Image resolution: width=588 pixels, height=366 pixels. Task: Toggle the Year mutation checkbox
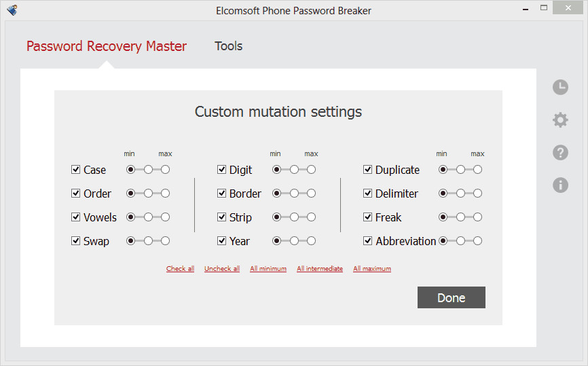coord(222,241)
